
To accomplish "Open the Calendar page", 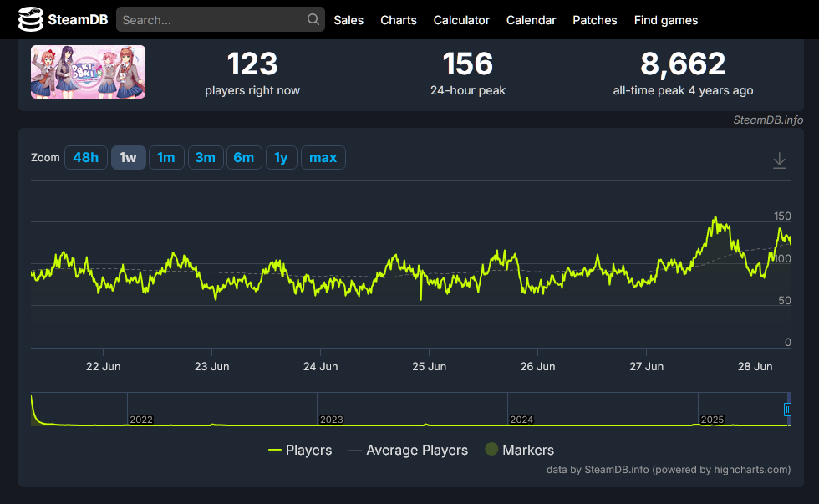I will click(x=532, y=20).
